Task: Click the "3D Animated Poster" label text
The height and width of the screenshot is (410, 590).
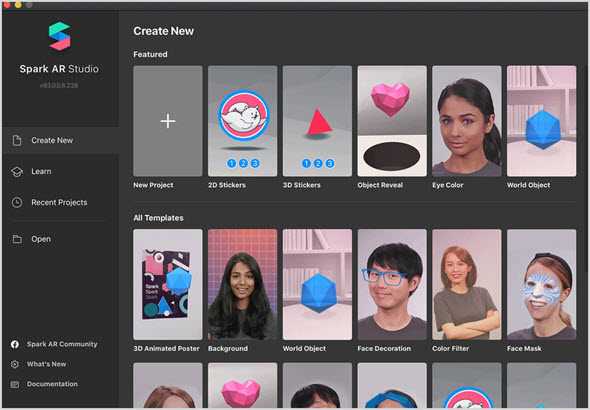Action: pos(166,349)
